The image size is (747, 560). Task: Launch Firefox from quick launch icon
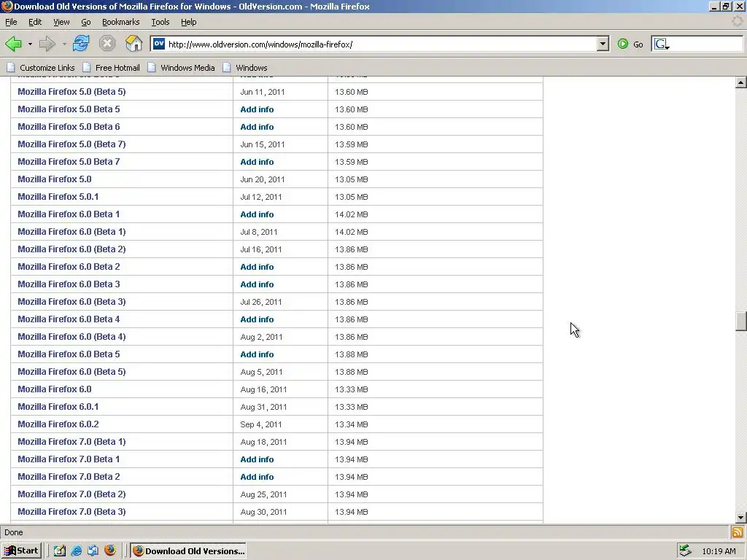click(110, 551)
